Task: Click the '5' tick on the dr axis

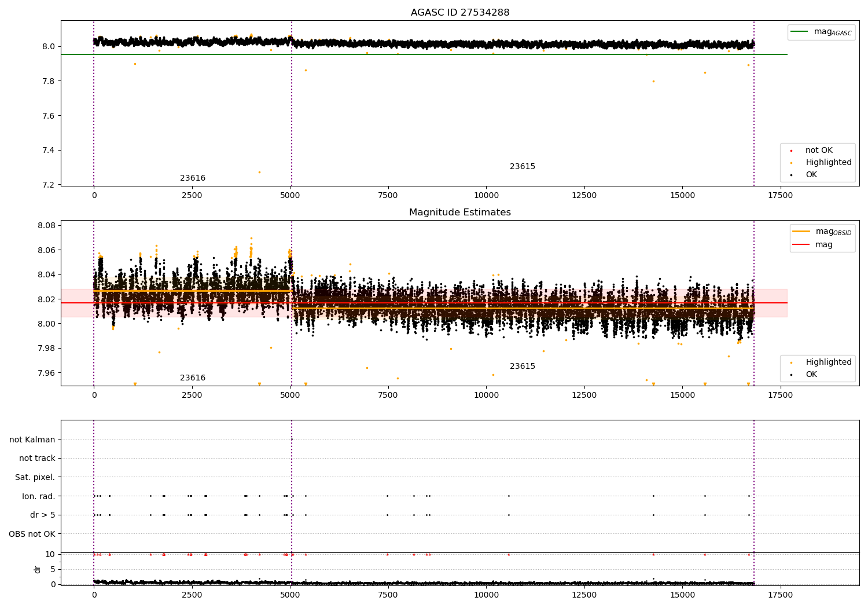Action: click(53, 569)
